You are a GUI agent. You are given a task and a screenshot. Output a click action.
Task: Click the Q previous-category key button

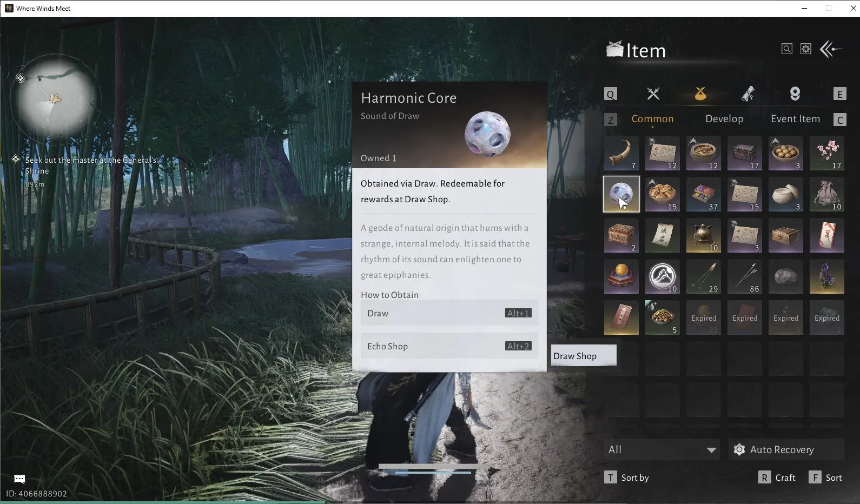pos(611,94)
